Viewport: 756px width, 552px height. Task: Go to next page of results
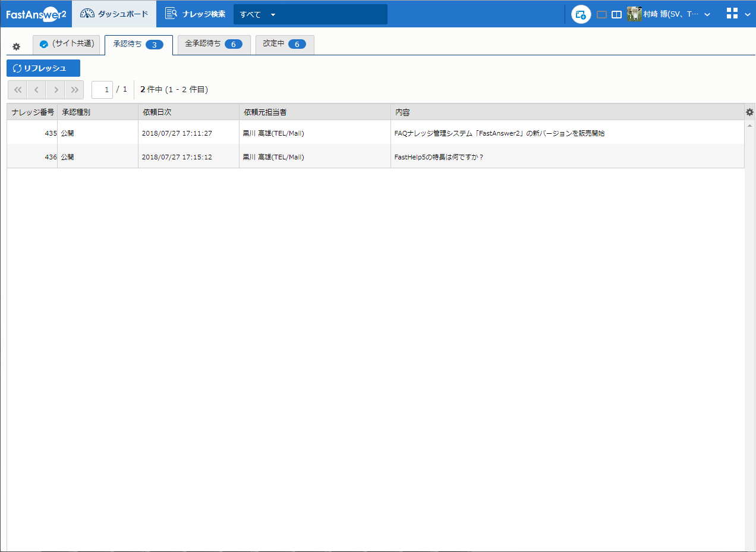[55, 90]
